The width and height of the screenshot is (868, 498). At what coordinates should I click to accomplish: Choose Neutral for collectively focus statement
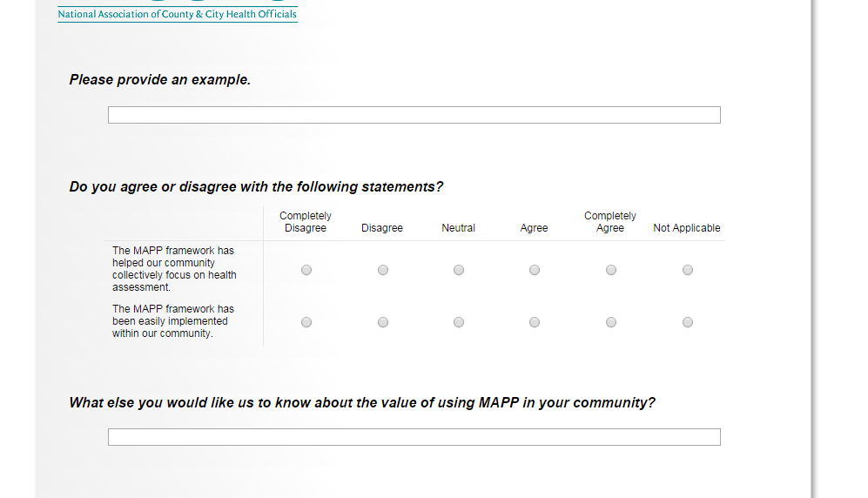[459, 270]
